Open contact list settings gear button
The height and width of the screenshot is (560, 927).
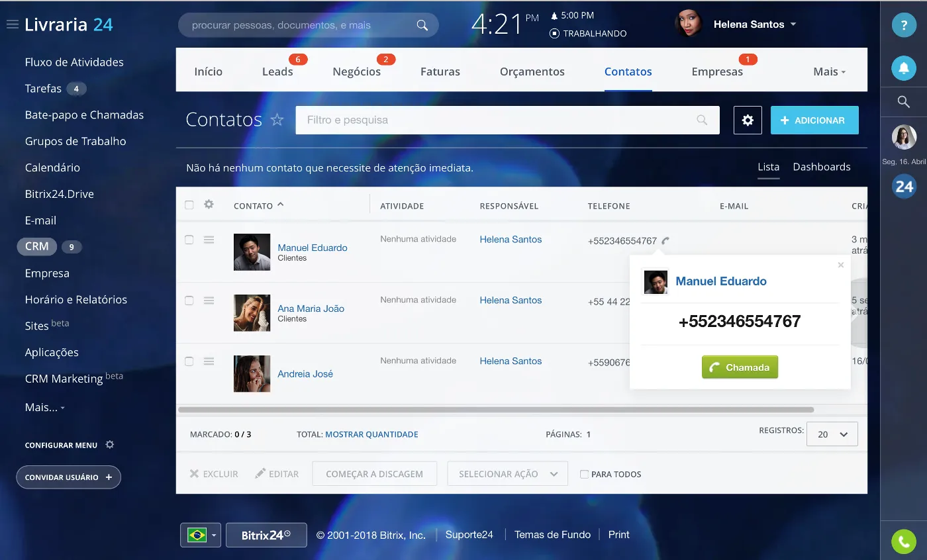click(x=748, y=120)
